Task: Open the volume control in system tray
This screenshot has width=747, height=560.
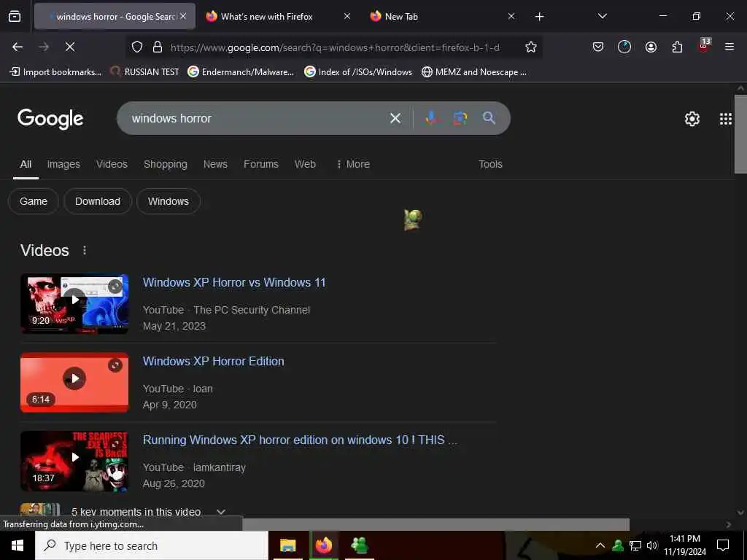Action: click(652, 545)
